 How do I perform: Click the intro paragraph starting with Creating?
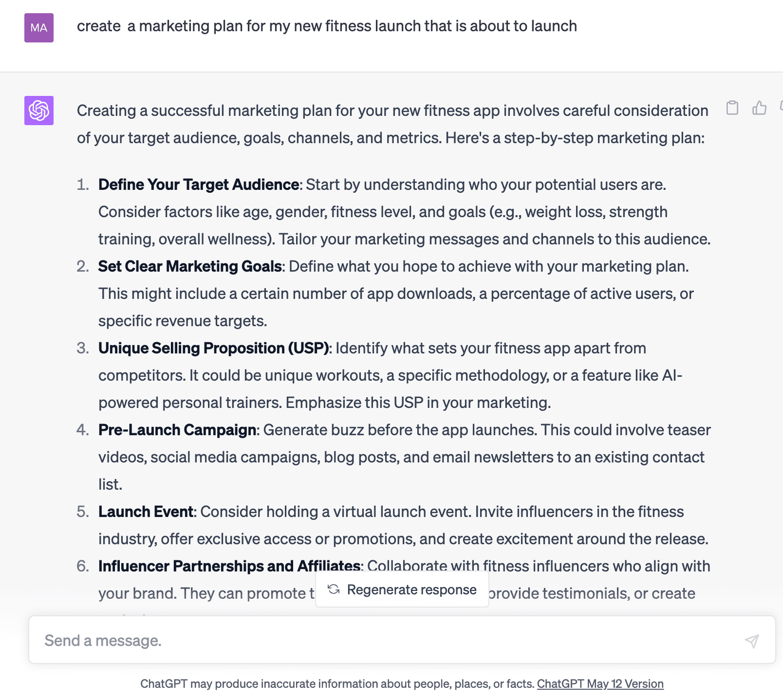point(392,124)
